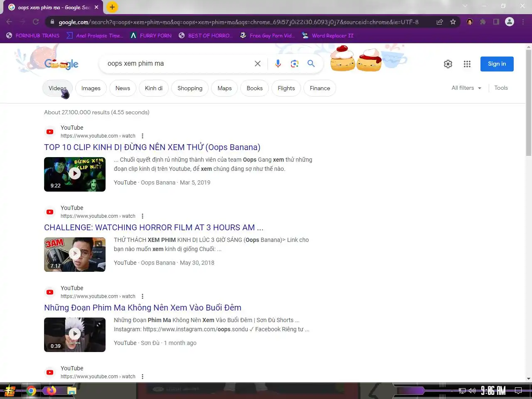Open the notification center
Screen dimensions: 532x399
[x=518, y=391]
